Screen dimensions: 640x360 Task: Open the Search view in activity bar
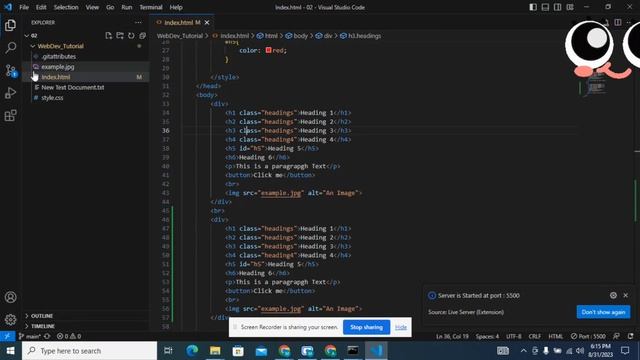click(11, 48)
